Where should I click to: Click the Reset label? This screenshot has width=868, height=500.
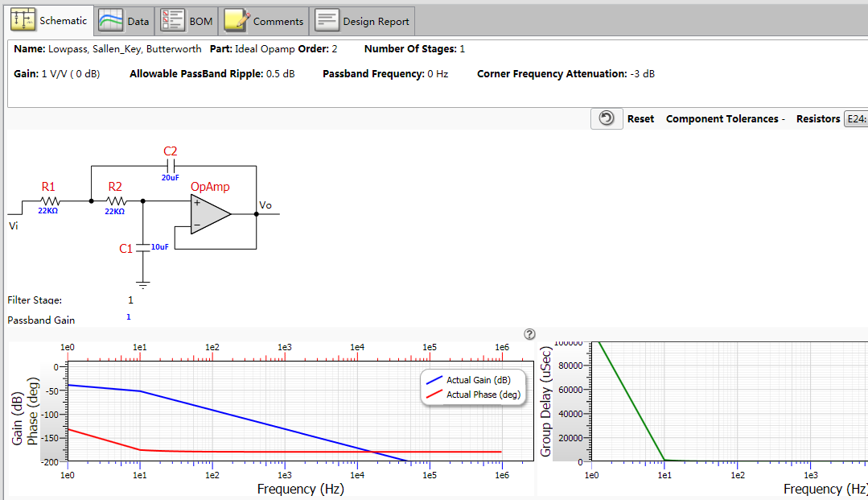pyautogui.click(x=640, y=118)
